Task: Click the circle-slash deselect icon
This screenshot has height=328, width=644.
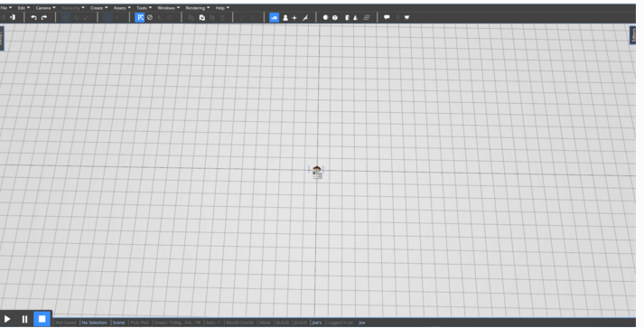Action: click(x=150, y=17)
